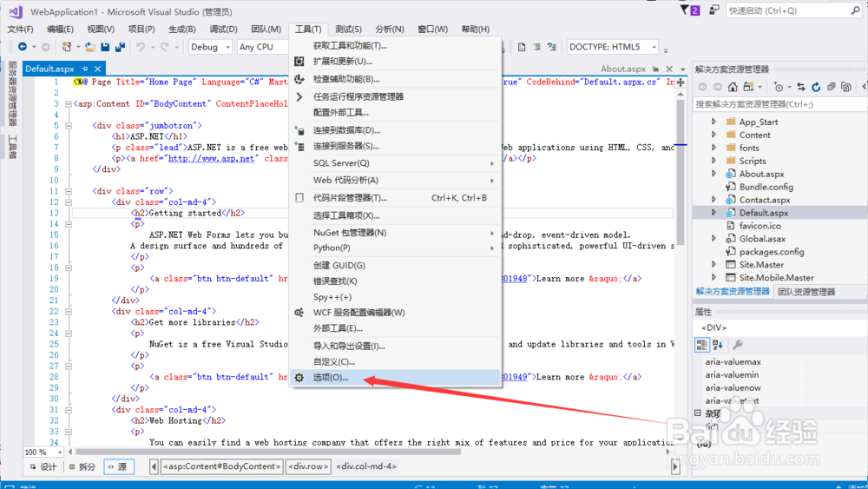This screenshot has height=489, width=868.
Task: Collapse the Misc category in Properties
Action: tap(698, 413)
